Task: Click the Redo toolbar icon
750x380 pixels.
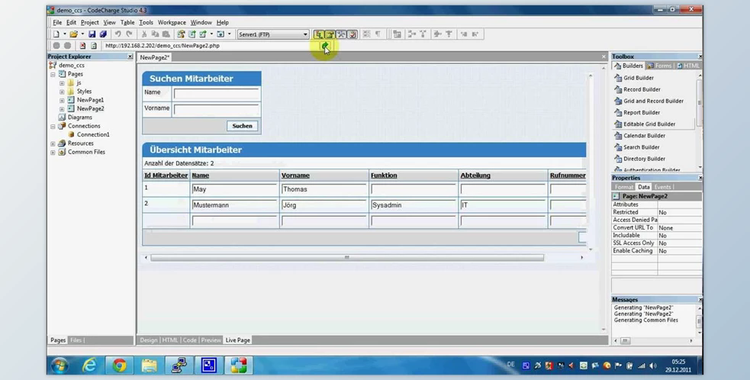Action: (x=129, y=34)
